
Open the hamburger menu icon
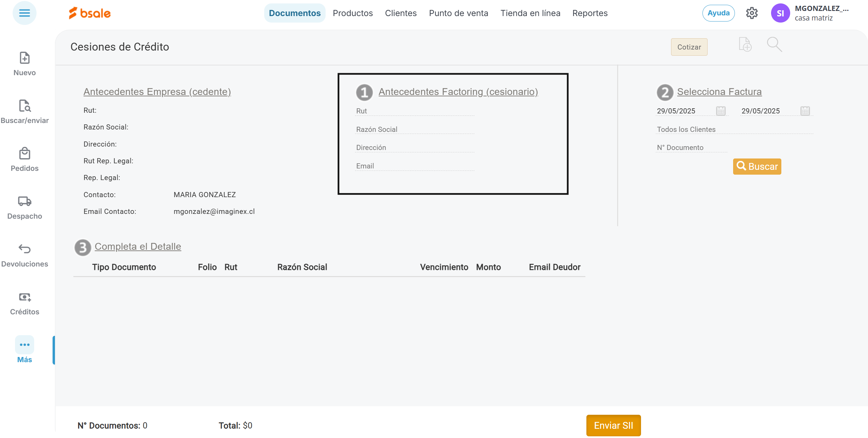(x=24, y=13)
